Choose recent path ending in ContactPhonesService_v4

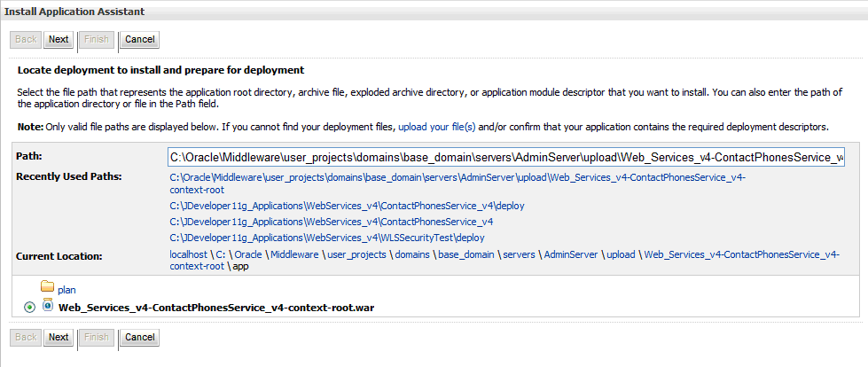pos(331,222)
